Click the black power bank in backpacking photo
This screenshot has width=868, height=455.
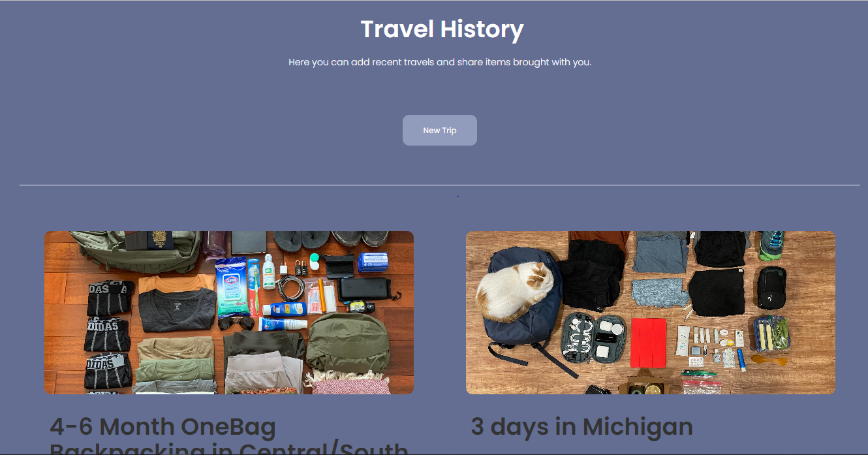364,288
